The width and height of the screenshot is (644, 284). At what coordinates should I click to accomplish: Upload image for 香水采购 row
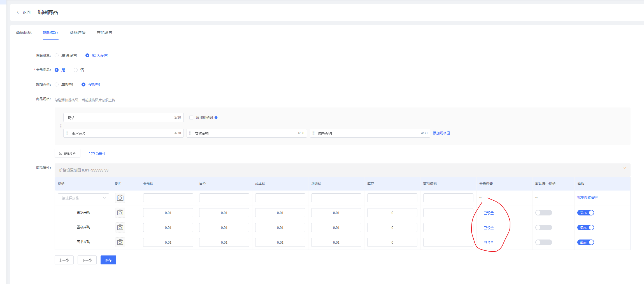click(x=120, y=213)
